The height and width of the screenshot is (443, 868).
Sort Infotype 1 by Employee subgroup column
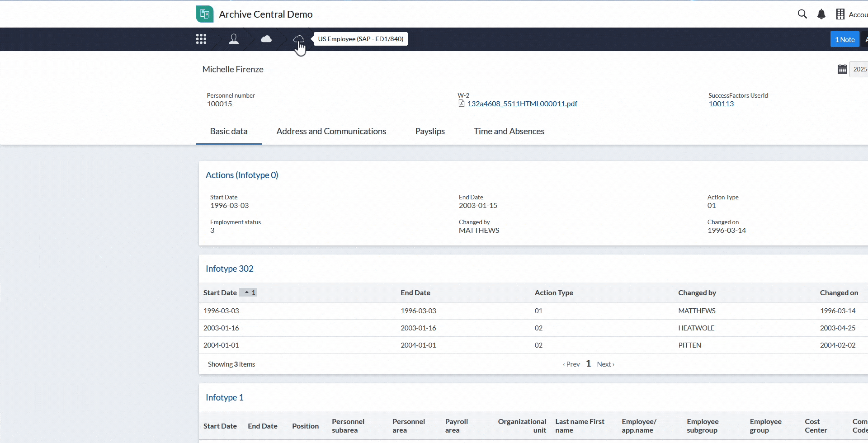pyautogui.click(x=703, y=426)
